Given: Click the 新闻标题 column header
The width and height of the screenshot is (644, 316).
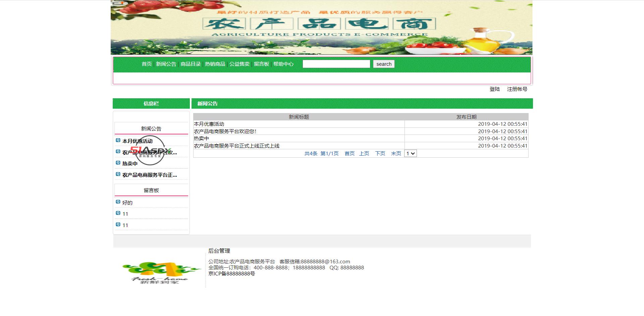Looking at the screenshot, I should tap(299, 117).
